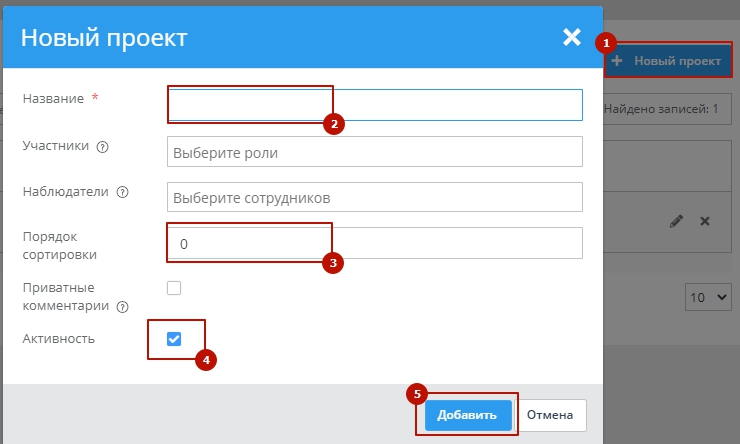Image resolution: width=740 pixels, height=444 pixels.
Task: Close the Новый проект dialog
Action: pyautogui.click(x=571, y=38)
